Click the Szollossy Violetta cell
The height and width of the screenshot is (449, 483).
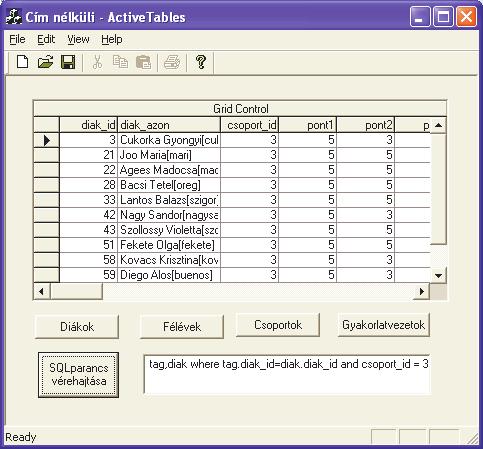tap(169, 230)
